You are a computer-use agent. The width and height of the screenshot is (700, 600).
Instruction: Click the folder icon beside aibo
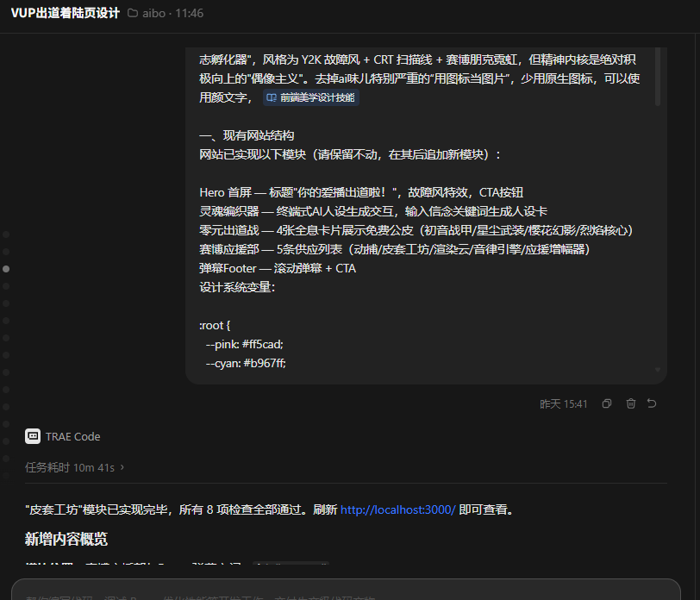click(133, 13)
